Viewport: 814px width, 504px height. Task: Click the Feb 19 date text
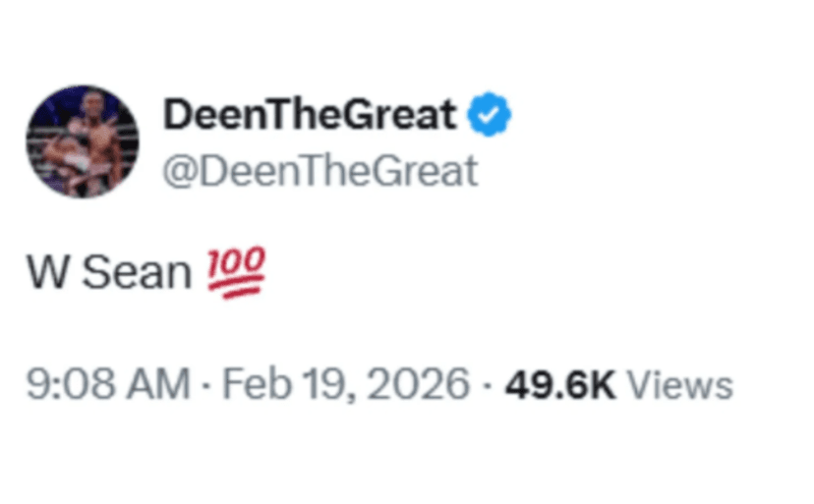280,384
